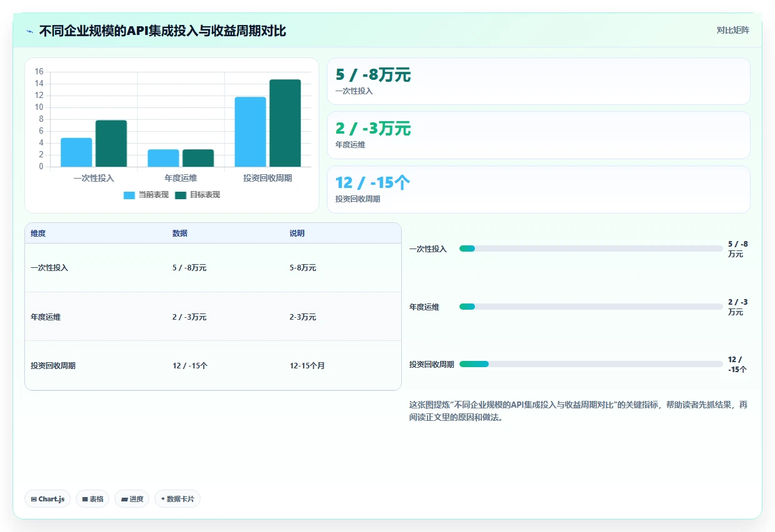Click the 5-8万元 description cell

(302, 268)
